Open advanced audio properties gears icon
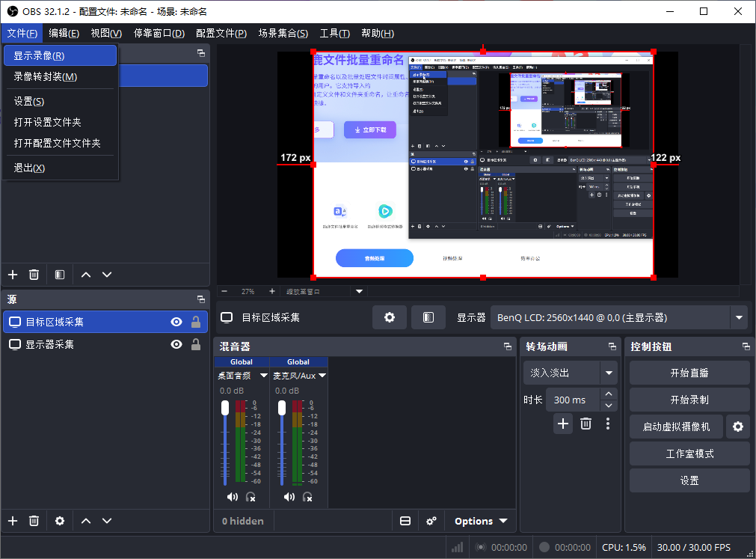This screenshot has height=559, width=756. pos(431,521)
